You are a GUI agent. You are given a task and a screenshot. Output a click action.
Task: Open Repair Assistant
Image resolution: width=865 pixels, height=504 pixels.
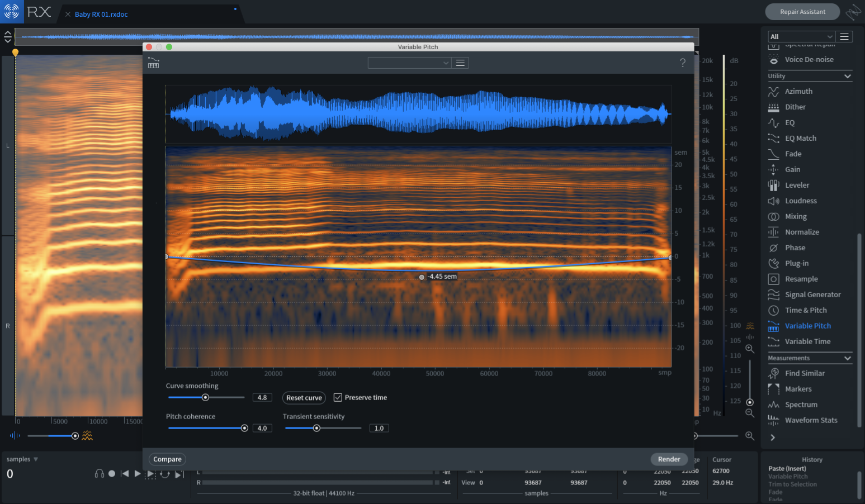coord(802,12)
